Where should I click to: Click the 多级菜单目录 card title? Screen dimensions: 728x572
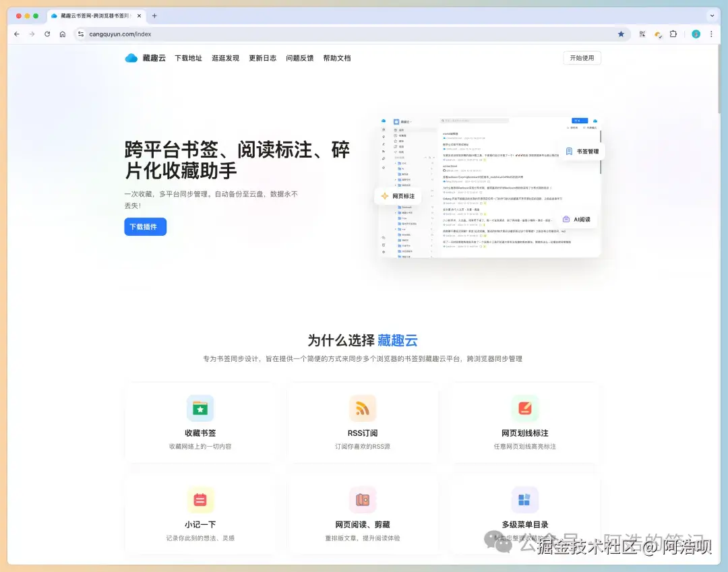pyautogui.click(x=525, y=524)
